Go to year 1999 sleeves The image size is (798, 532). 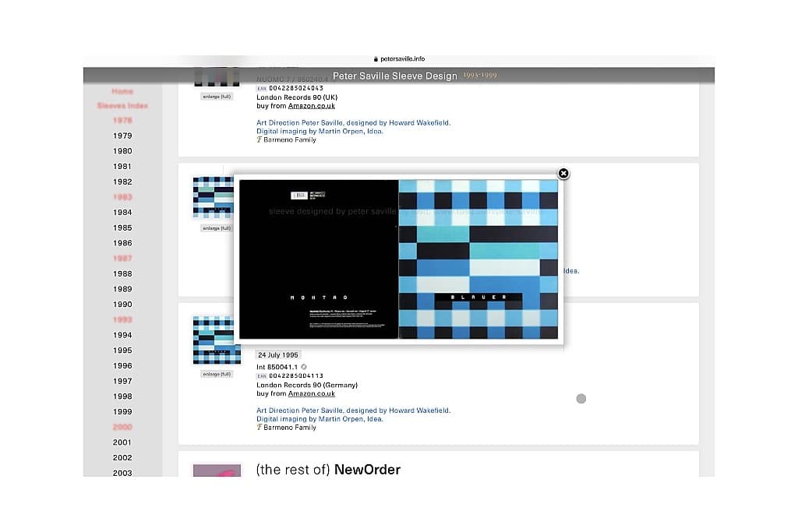tap(122, 411)
